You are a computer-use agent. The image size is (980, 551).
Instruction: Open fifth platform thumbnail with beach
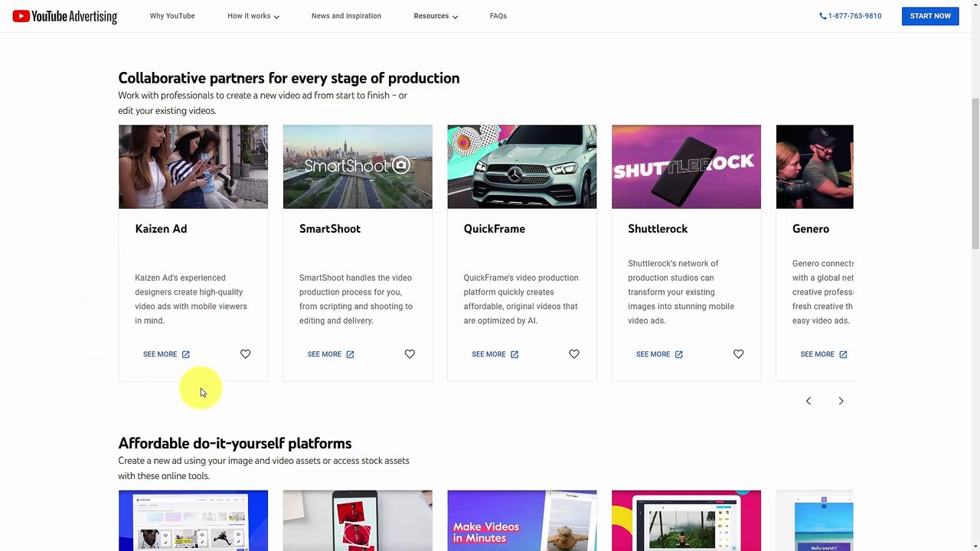click(815, 520)
